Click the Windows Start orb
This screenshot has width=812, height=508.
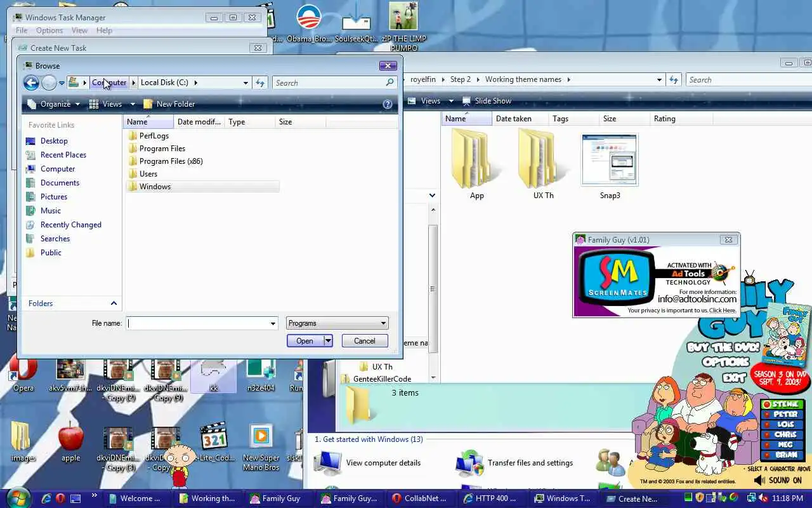[x=17, y=498]
